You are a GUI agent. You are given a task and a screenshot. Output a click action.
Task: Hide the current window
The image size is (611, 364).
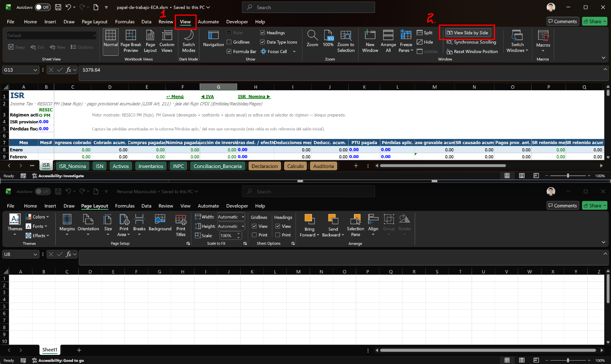tap(425, 42)
